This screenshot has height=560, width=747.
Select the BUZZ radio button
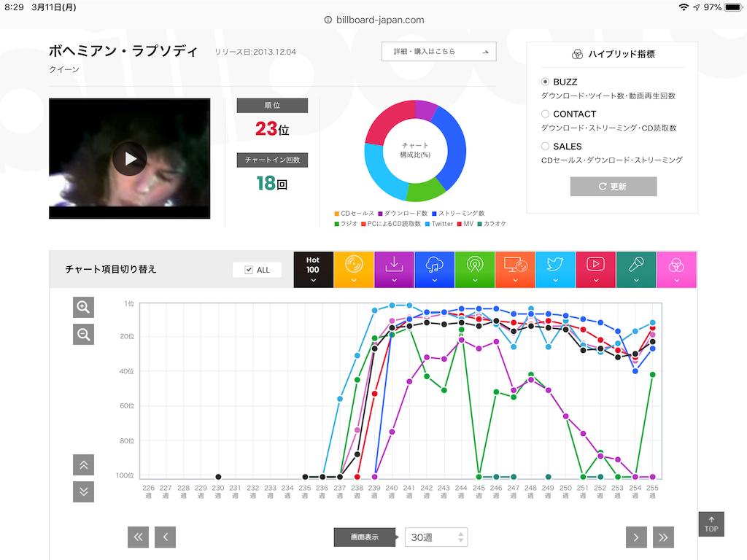pos(545,82)
